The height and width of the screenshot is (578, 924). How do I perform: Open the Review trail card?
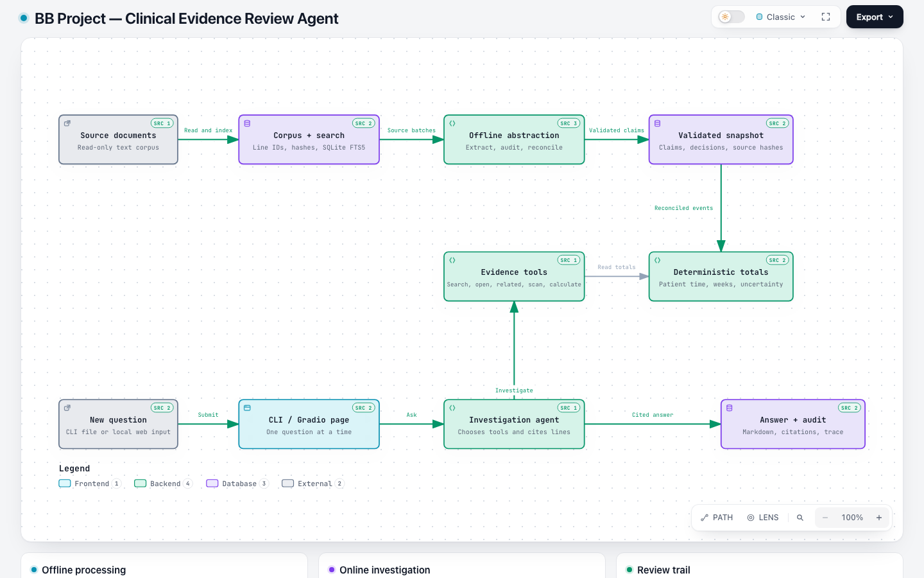click(760, 566)
